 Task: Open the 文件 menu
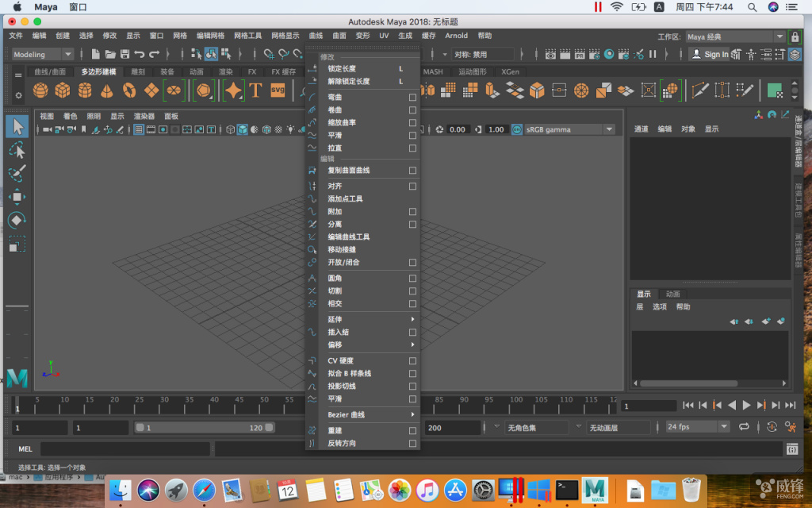pos(16,36)
